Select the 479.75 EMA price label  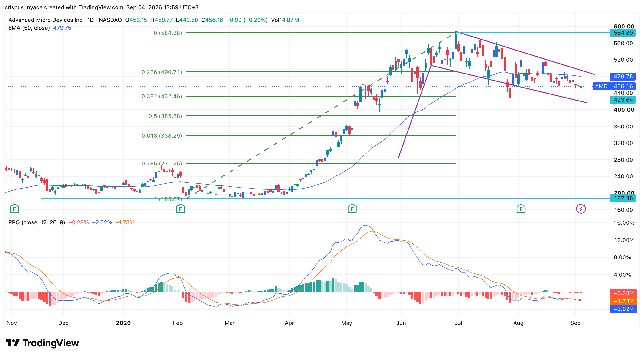coord(623,76)
